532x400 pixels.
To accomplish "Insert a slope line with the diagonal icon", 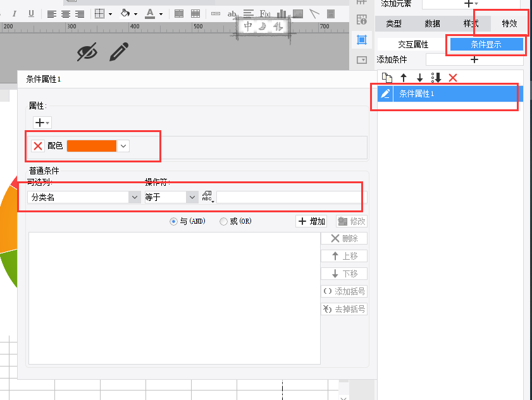I will coord(314,14).
